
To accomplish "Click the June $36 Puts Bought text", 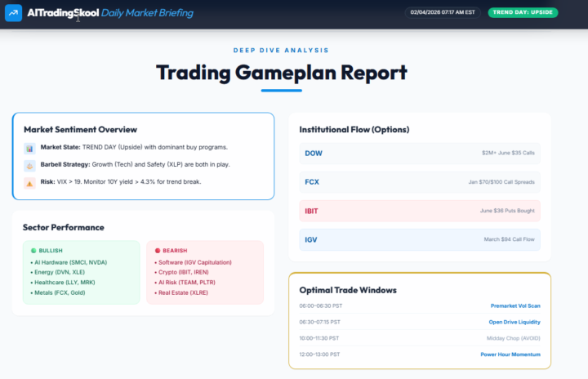I will coord(507,211).
